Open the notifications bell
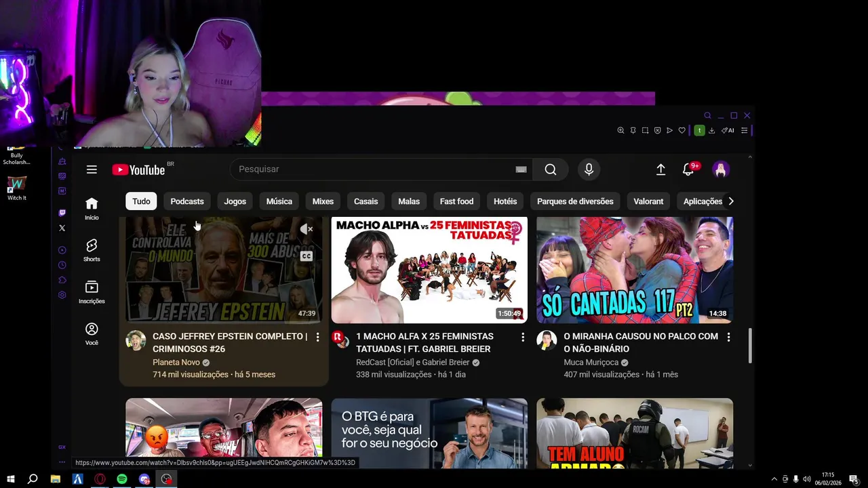 [x=688, y=169]
